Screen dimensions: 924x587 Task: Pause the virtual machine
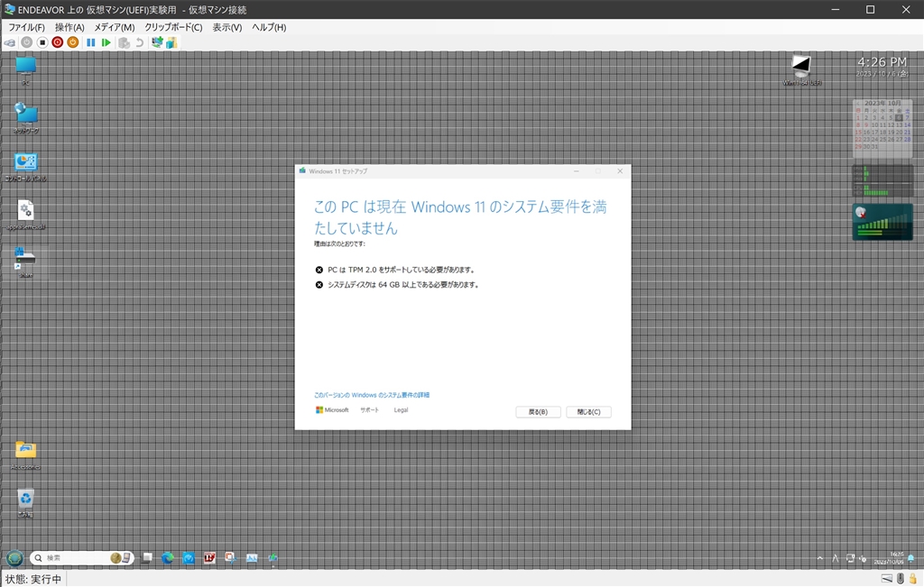pos(91,42)
